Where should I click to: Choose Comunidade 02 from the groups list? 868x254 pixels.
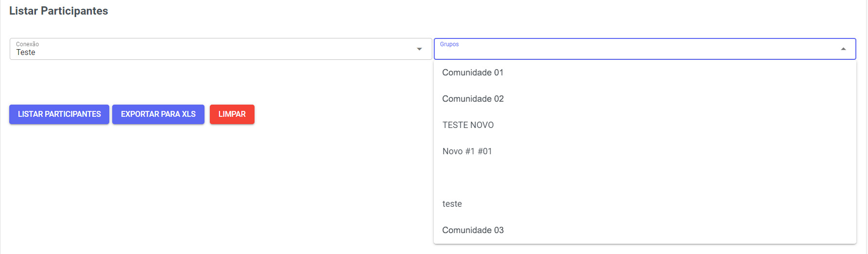[x=473, y=99]
